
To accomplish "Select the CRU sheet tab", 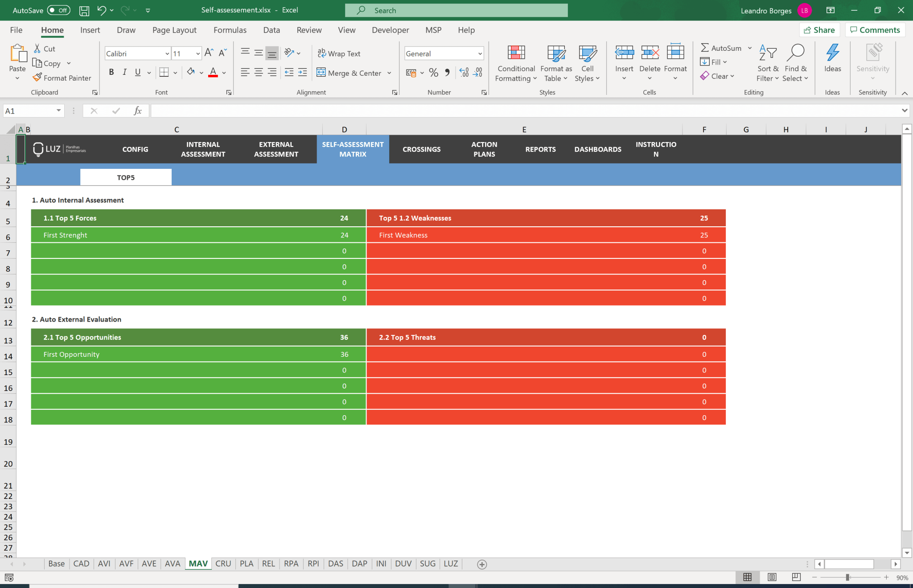I will point(223,563).
